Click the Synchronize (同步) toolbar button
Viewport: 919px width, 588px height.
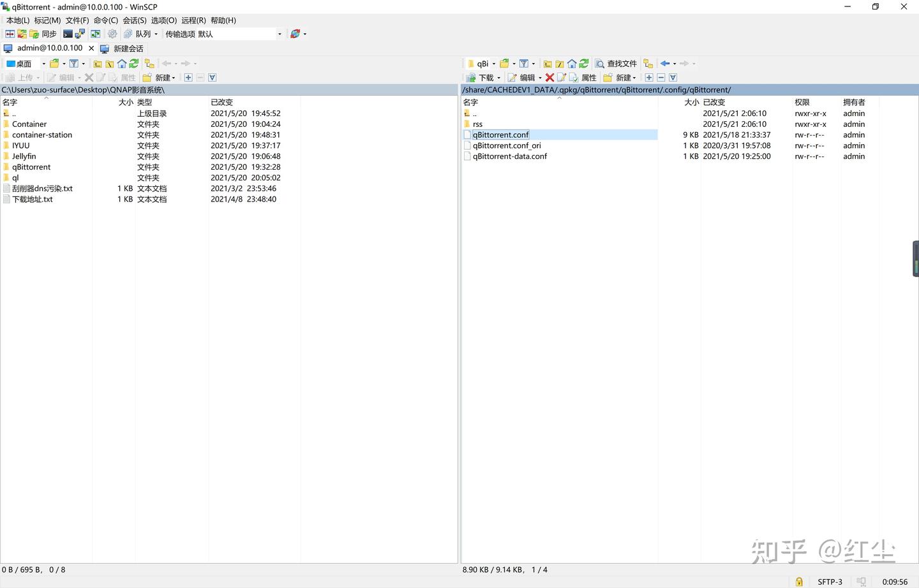(x=43, y=34)
